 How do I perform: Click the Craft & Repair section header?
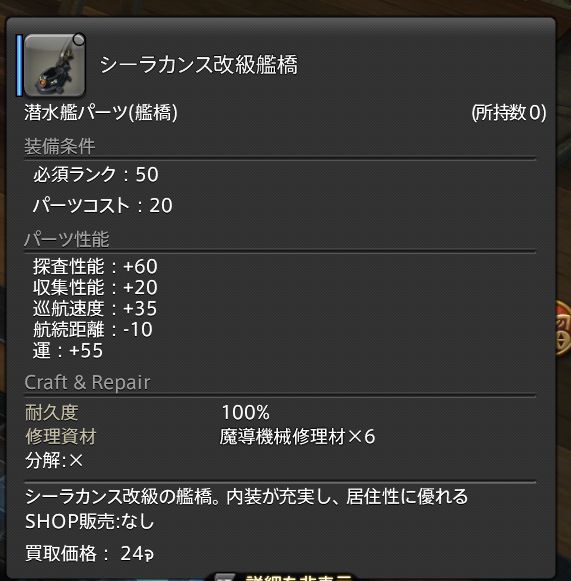tap(87, 382)
